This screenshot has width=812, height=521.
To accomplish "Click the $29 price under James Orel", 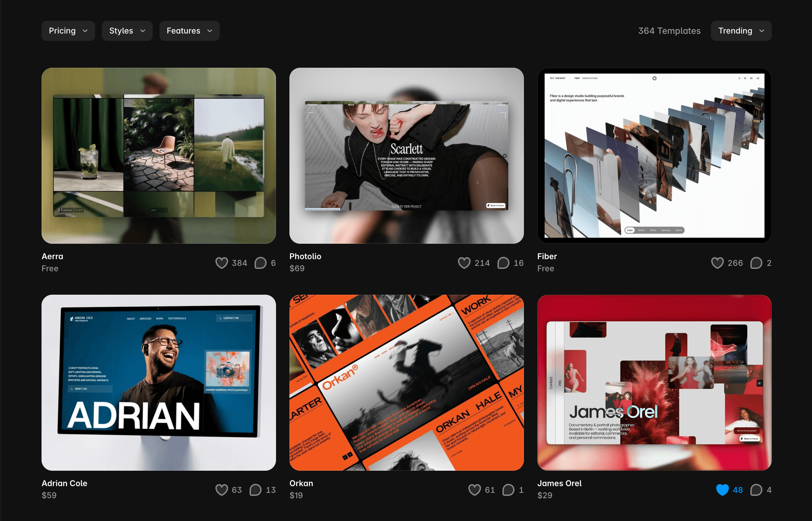I will point(545,495).
